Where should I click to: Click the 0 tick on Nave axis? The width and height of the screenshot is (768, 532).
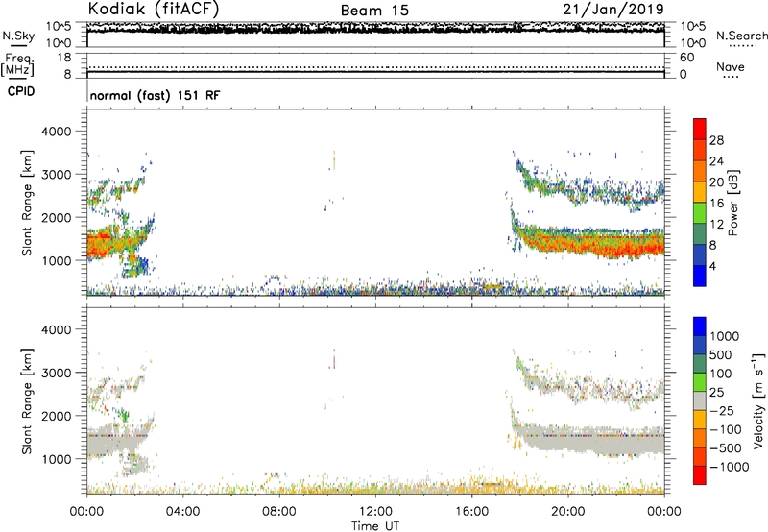click(x=684, y=75)
